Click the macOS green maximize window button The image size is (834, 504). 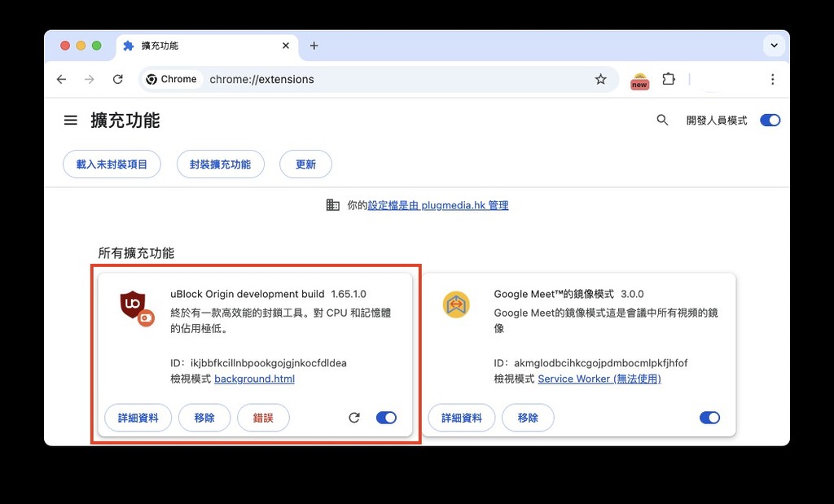[x=96, y=46]
